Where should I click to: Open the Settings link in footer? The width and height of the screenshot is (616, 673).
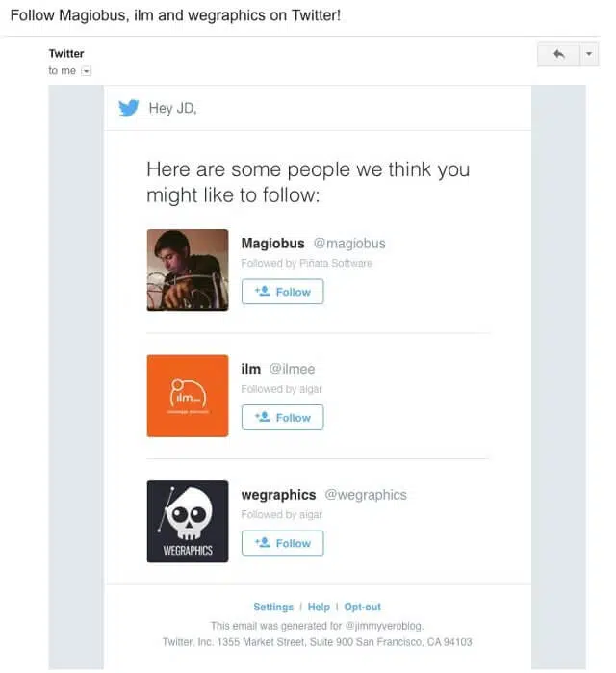click(x=273, y=607)
